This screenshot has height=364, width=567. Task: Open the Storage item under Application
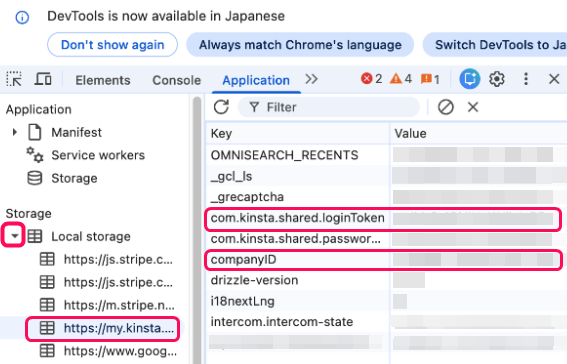coord(74,178)
